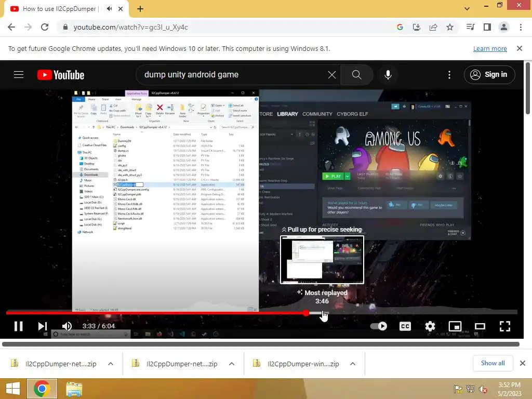This screenshot has height=399, width=532.
Task: Open the Windows Start button
Action: (13, 389)
